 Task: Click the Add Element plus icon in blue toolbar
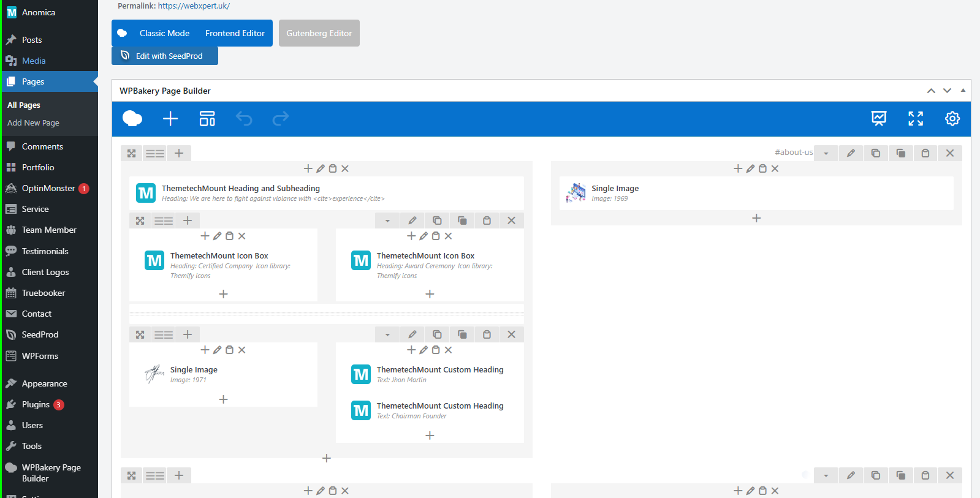[x=170, y=119]
